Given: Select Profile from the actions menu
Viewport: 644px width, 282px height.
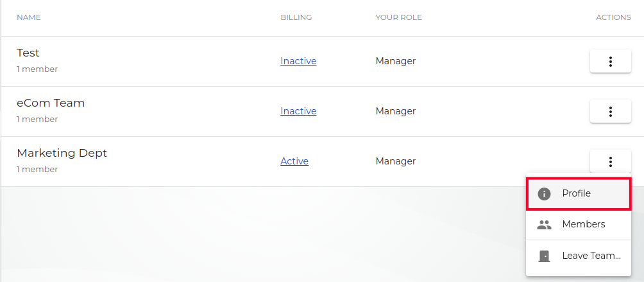Looking at the screenshot, I should [x=577, y=194].
